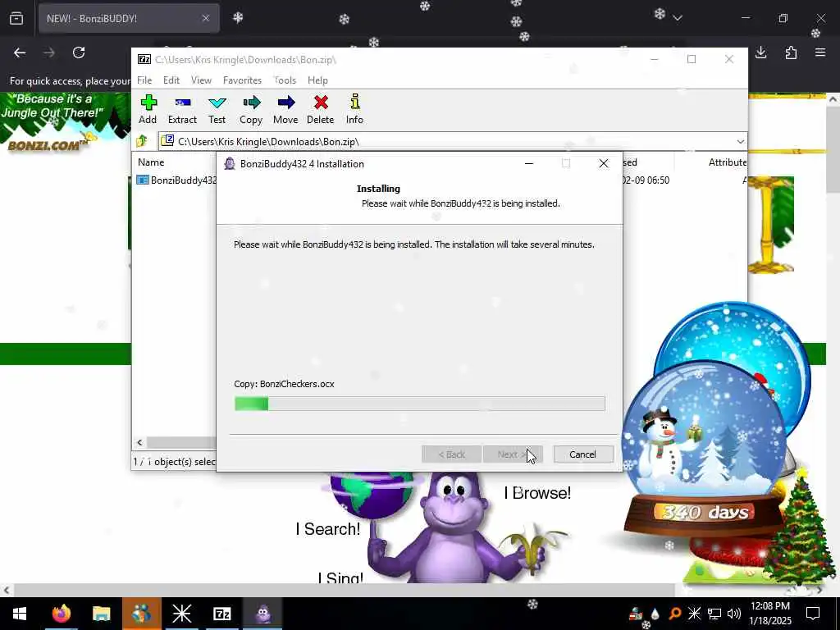Reload the browser page
This screenshot has height=630, width=840.
79,52
